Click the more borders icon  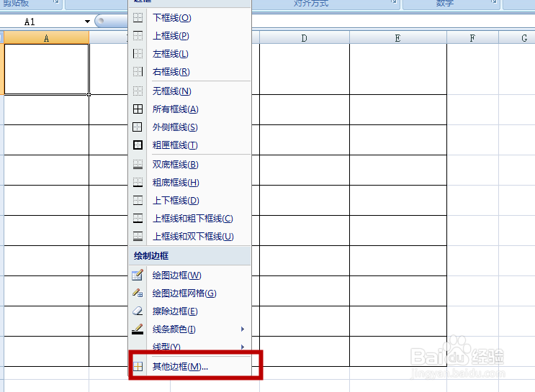coord(138,366)
